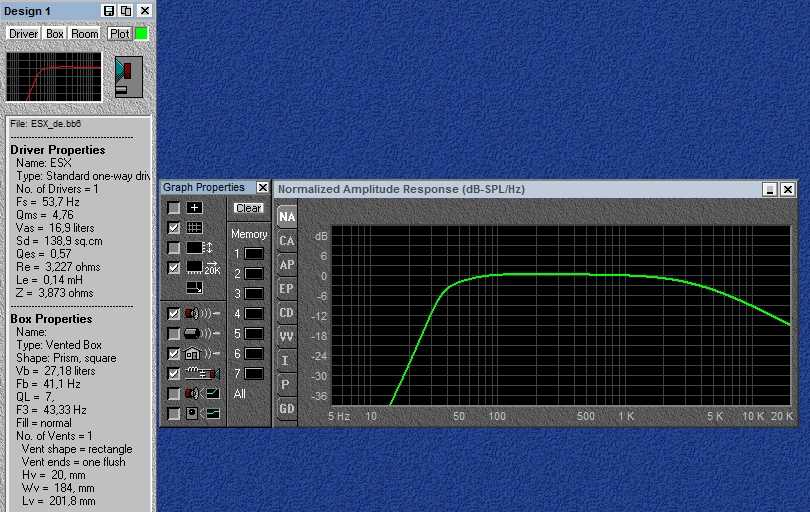Open the mini response graph thumbnail

[54, 77]
